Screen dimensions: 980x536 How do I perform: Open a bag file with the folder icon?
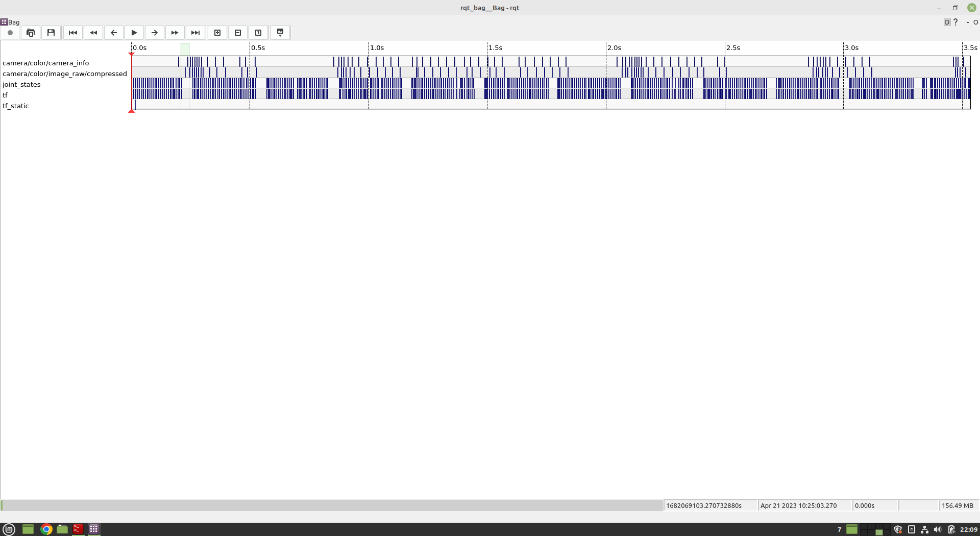pos(31,33)
